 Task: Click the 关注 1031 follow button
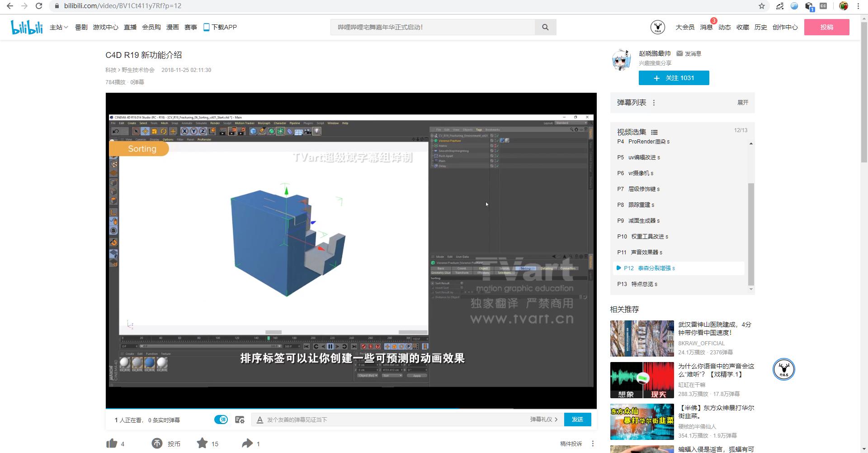pos(674,77)
